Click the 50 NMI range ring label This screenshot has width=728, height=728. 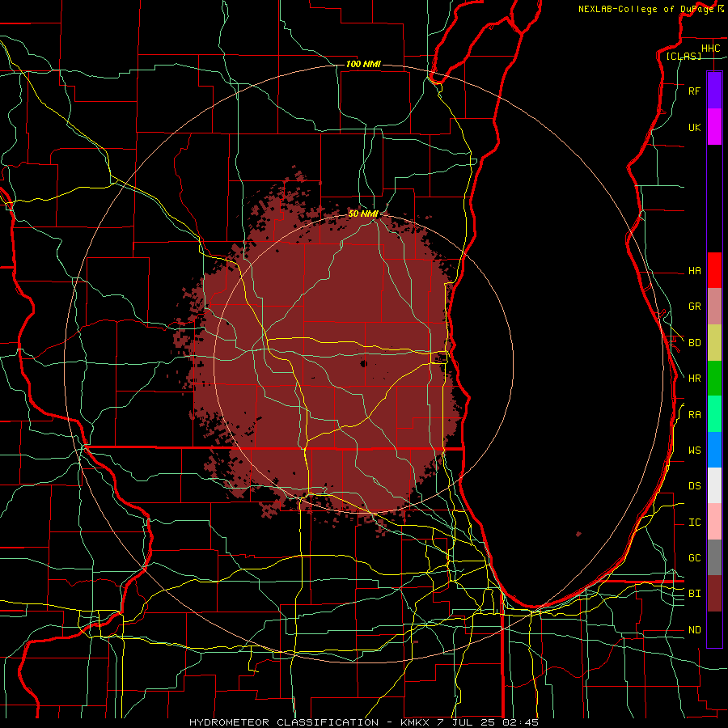[x=363, y=214]
